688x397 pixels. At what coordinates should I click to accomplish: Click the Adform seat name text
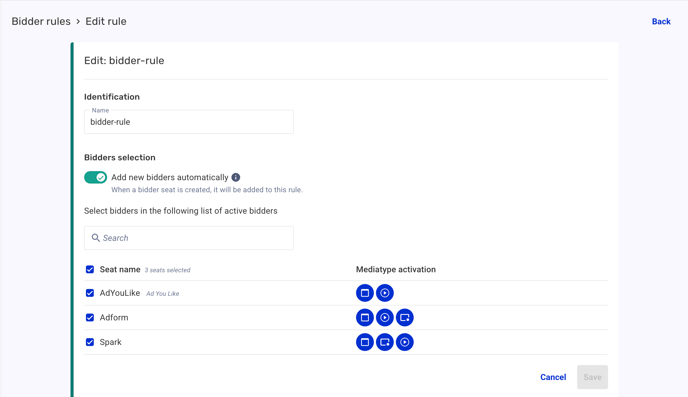[x=114, y=318]
